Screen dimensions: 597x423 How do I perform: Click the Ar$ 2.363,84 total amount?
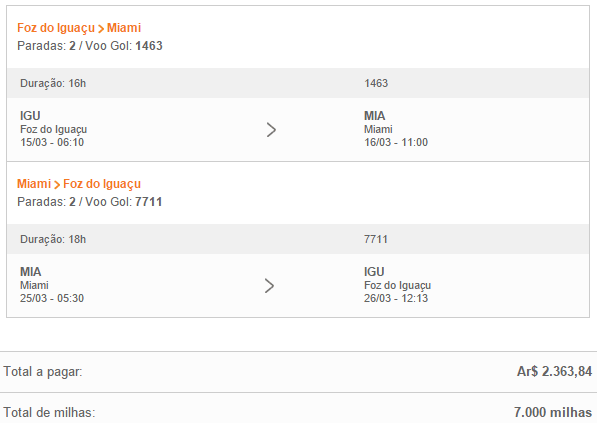click(554, 371)
